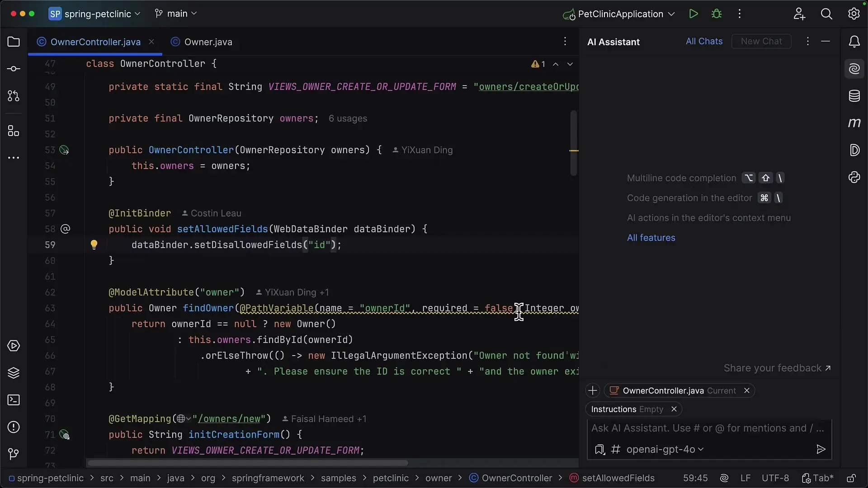Open the openai-gpt-4o model selector

tap(665, 449)
